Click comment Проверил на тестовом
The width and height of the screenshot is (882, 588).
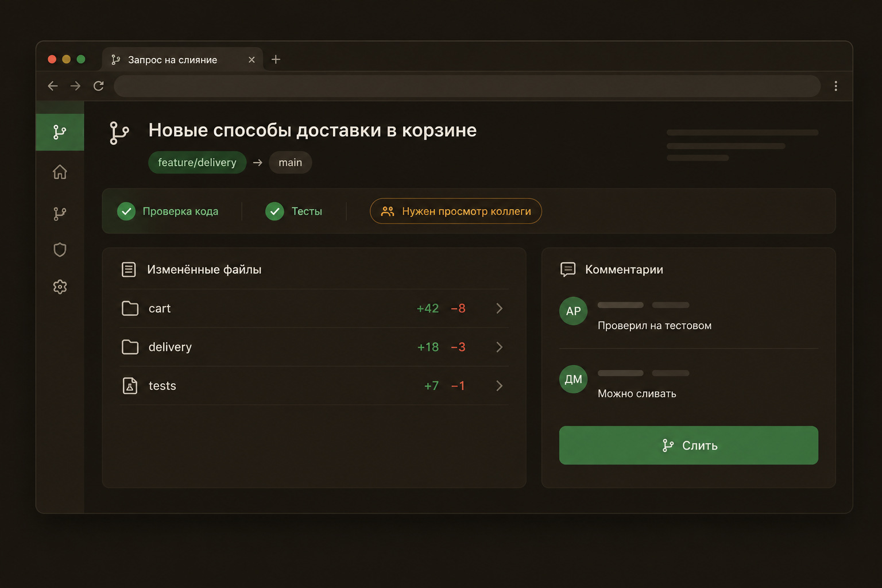655,326
